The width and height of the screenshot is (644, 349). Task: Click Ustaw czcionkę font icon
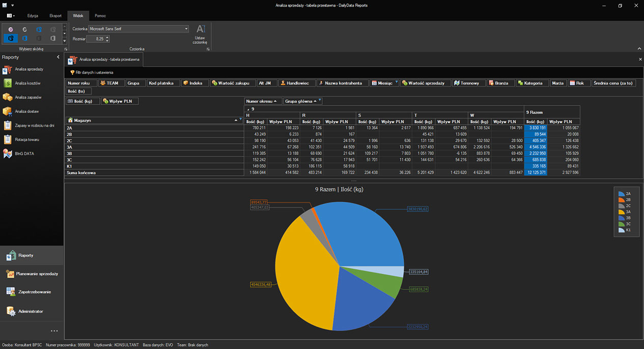(201, 30)
